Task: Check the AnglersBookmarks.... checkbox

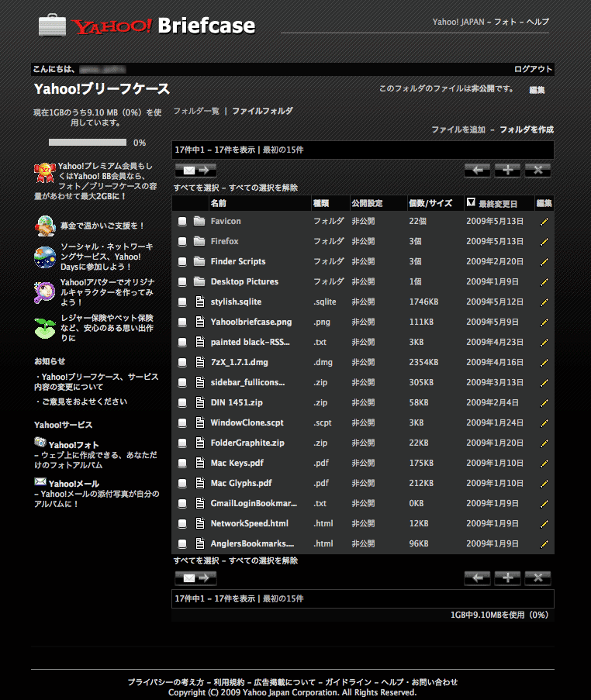Action: [181, 544]
